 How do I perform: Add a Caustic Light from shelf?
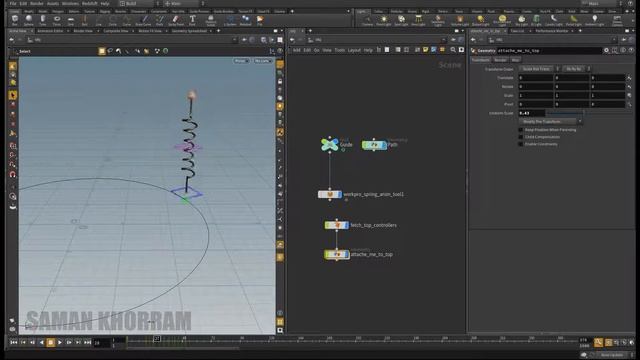pos(553,20)
